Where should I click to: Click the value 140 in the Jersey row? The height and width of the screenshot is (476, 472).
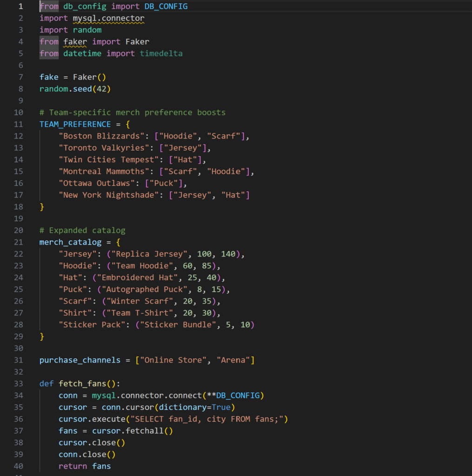pyautogui.click(x=228, y=254)
